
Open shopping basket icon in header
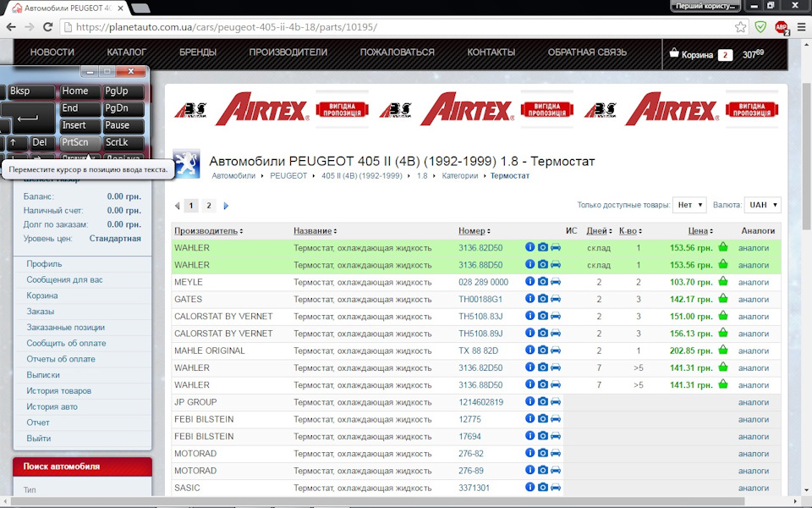[x=674, y=52]
